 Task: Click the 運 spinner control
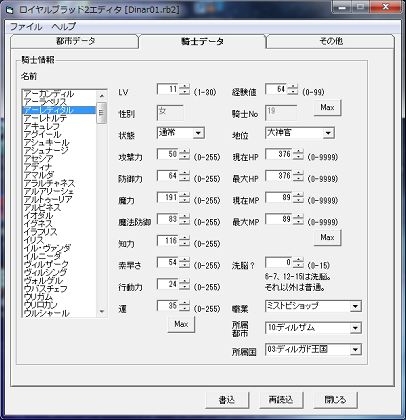(184, 306)
